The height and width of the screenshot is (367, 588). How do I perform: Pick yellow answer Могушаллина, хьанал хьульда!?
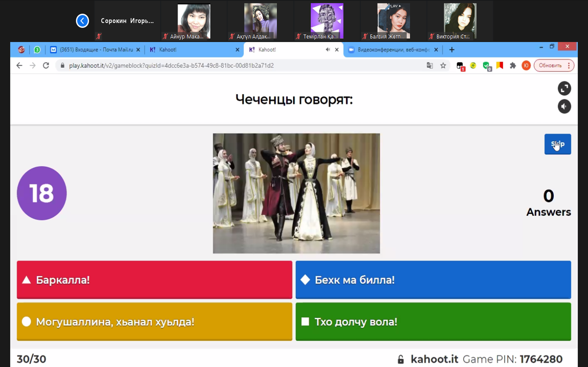(154, 322)
